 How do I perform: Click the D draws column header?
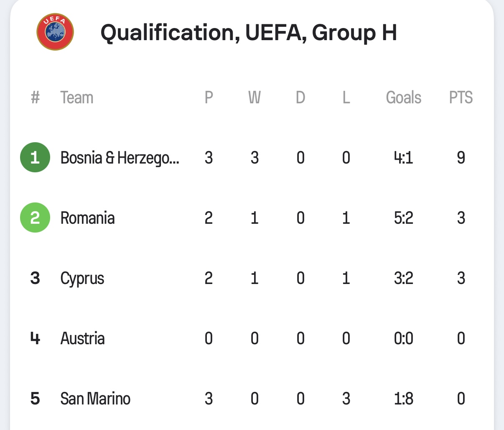point(300,97)
